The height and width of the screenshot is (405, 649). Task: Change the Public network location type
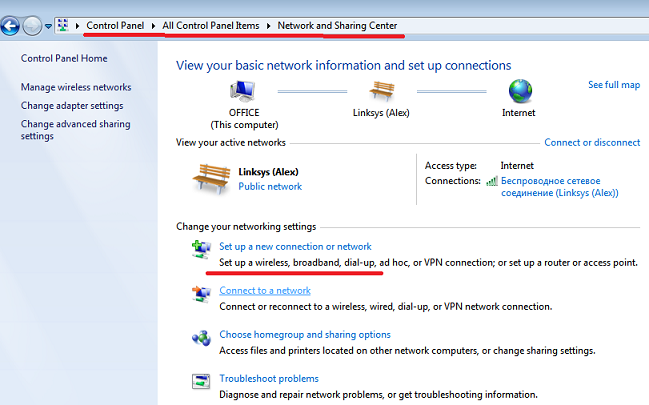pos(270,187)
